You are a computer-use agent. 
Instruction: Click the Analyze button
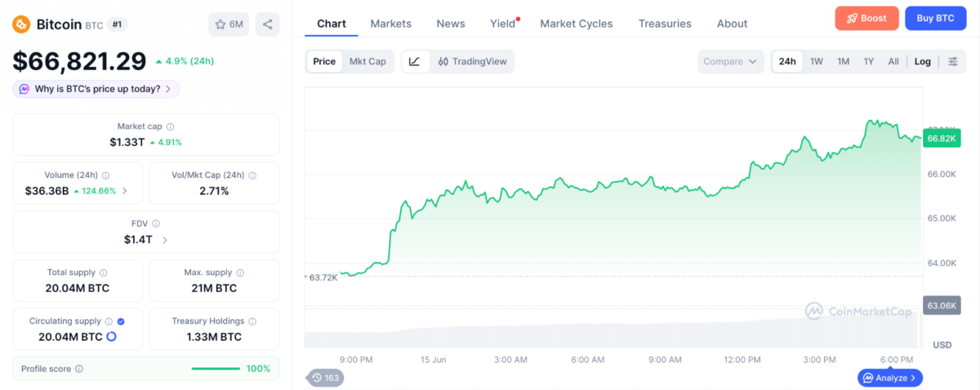(x=890, y=378)
